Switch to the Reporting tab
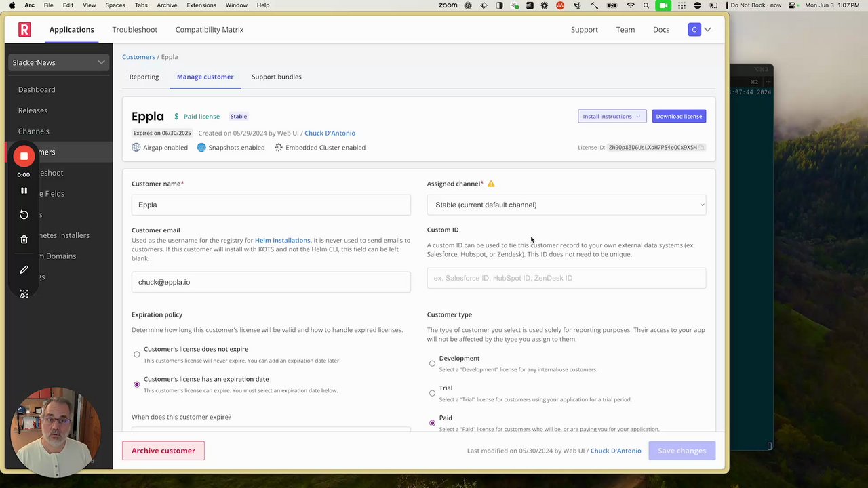The image size is (868, 488). 144,77
